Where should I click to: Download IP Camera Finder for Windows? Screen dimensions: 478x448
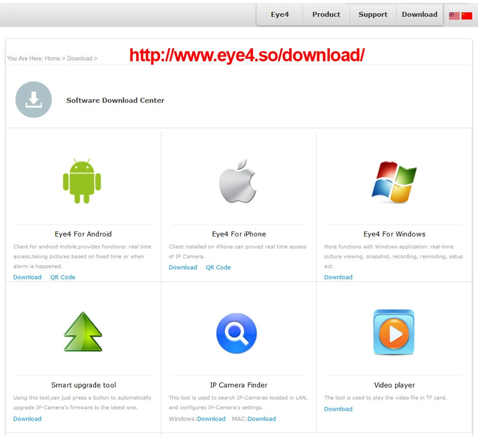point(211,419)
